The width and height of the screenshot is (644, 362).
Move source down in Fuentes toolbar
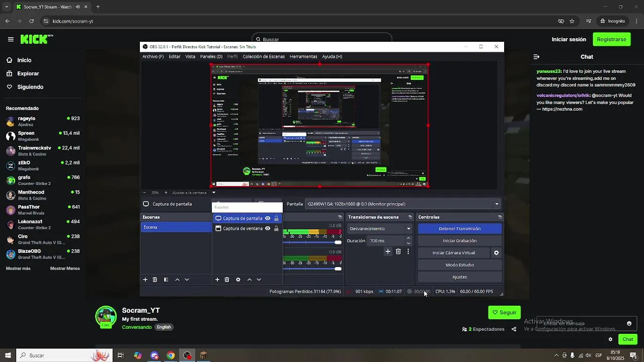(259, 280)
